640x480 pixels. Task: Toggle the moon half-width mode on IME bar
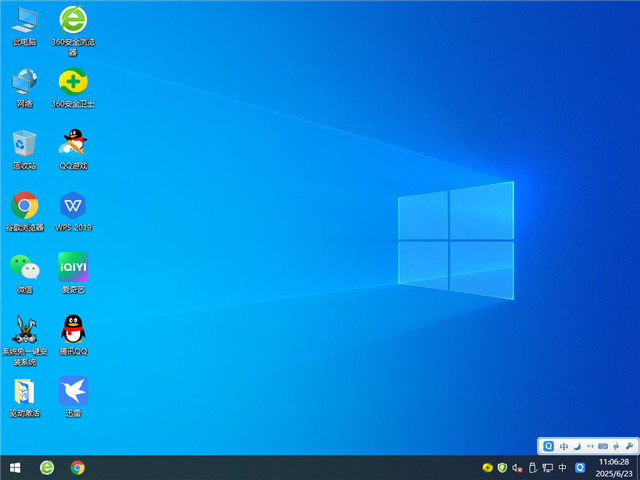coord(577,446)
